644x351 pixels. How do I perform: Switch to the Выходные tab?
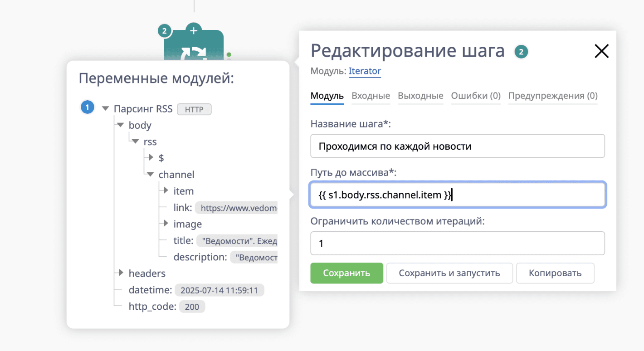[420, 96]
